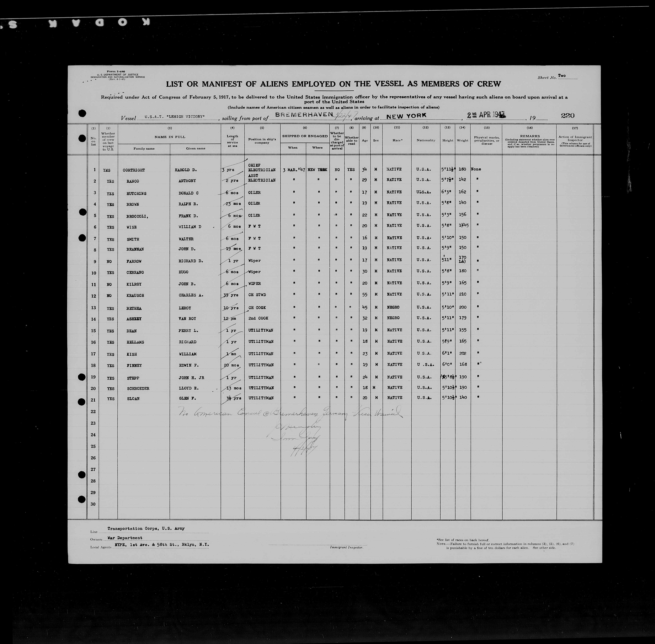This screenshot has height=644, width=655.
Task: Click the Transportation Corps, U.S. Army line
Action: [x=146, y=529]
